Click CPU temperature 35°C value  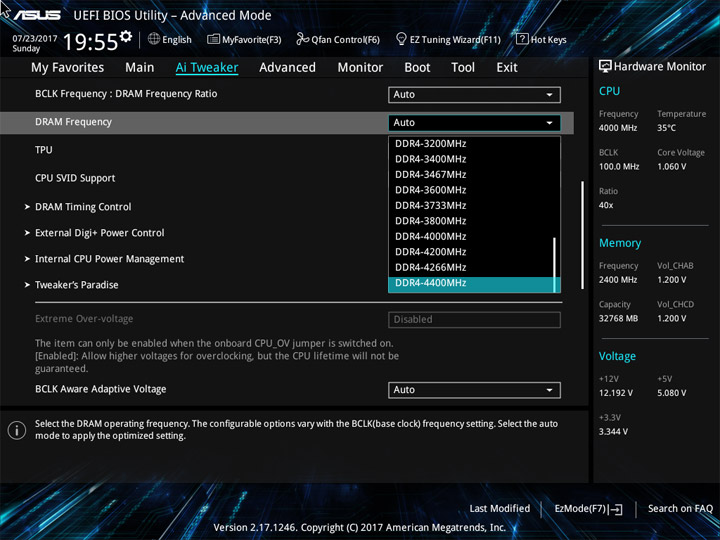666,128
